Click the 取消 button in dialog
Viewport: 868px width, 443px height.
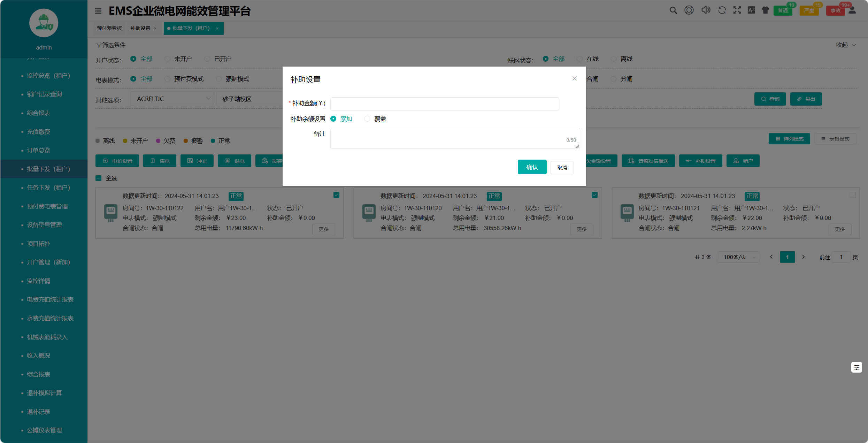(562, 168)
